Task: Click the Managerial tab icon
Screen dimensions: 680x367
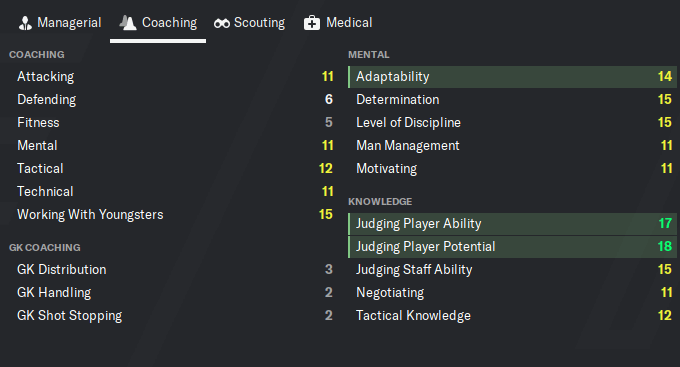Action: click(x=25, y=23)
